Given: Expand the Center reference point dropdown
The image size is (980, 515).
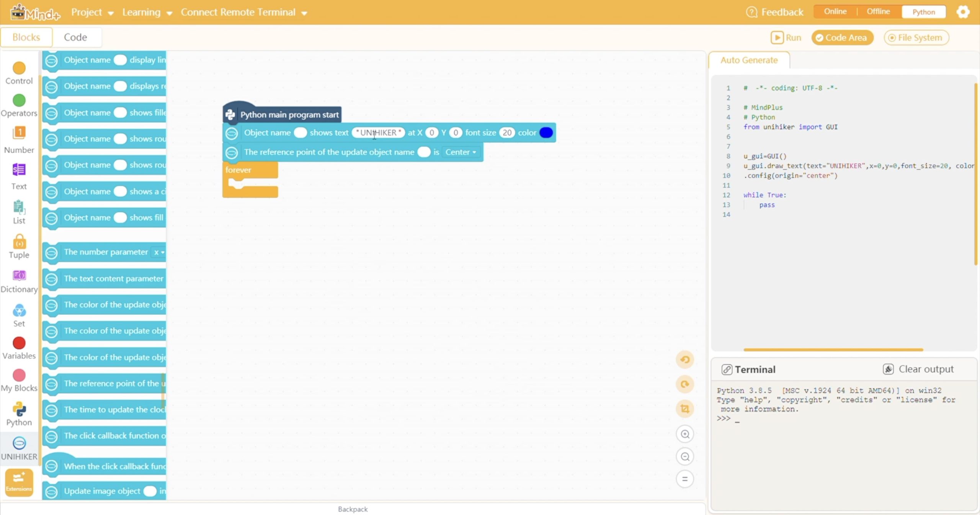Looking at the screenshot, I should point(461,152).
